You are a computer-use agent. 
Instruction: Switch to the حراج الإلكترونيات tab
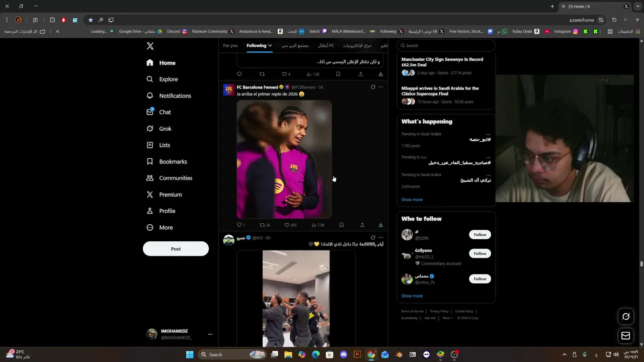pos(357,46)
